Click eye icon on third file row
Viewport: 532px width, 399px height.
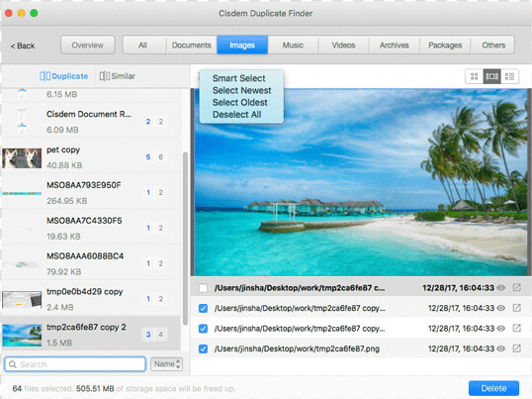tap(500, 329)
